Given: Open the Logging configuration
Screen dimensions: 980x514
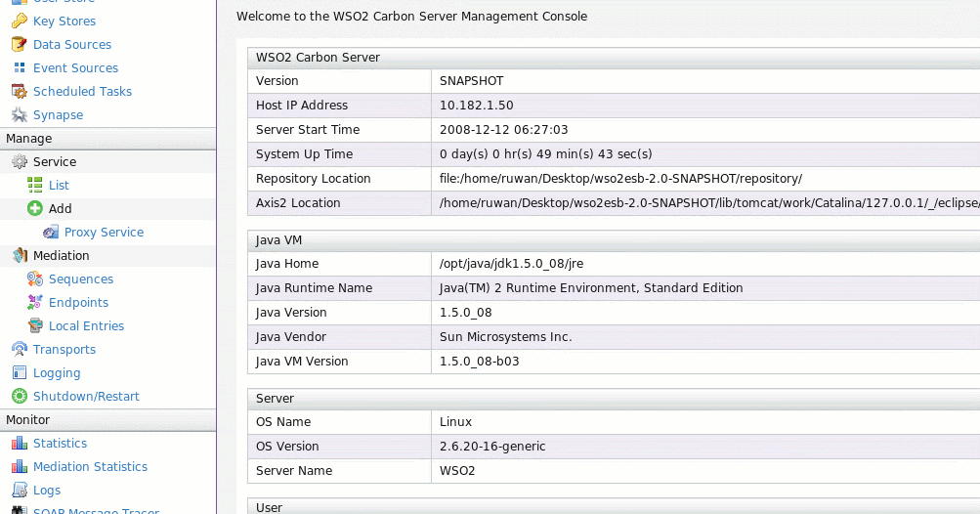Looking at the screenshot, I should tap(57, 372).
